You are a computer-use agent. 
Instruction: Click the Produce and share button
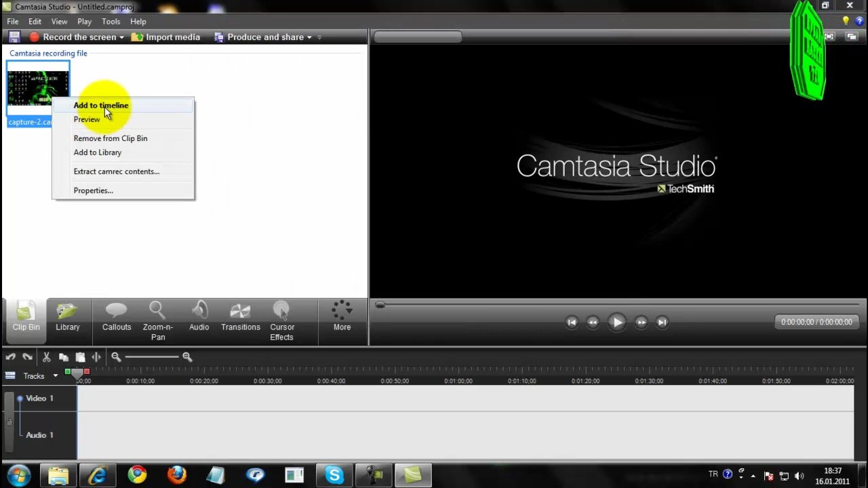[x=259, y=37]
